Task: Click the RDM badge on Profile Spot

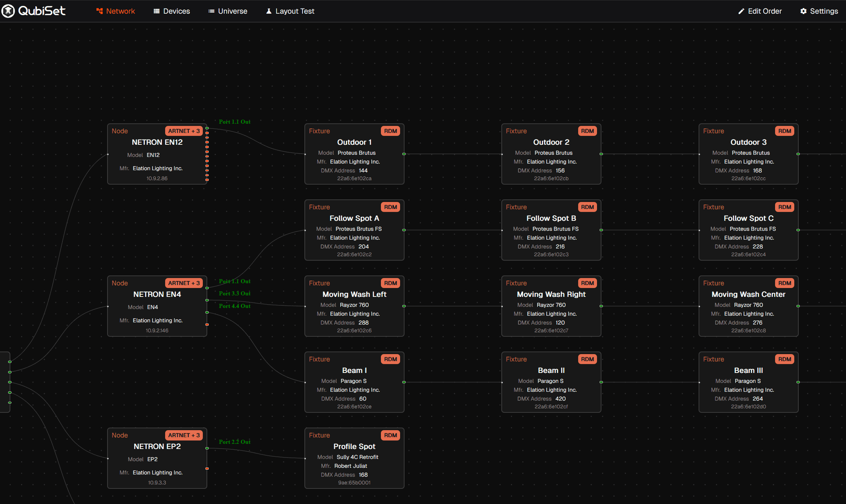Action: (x=390, y=435)
